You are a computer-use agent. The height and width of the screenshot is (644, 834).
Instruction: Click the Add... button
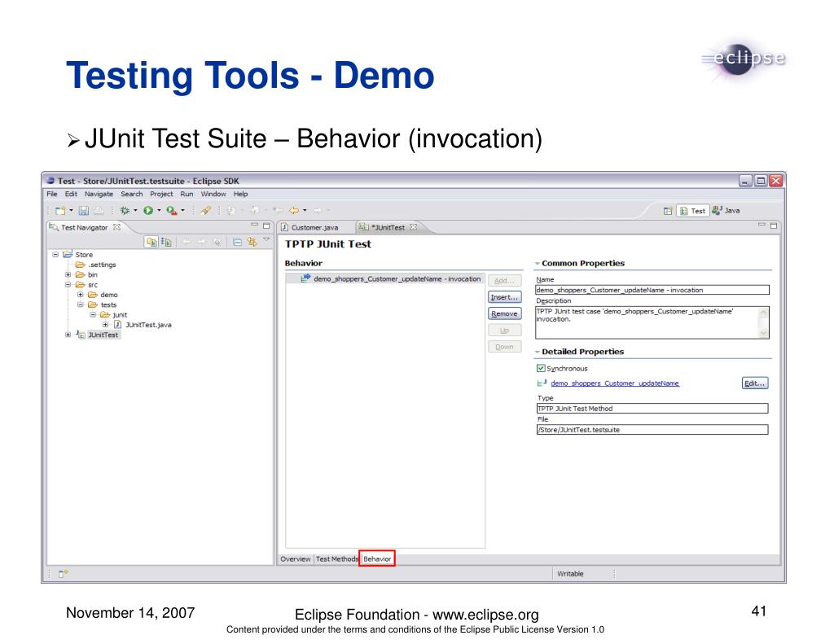pyautogui.click(x=504, y=281)
